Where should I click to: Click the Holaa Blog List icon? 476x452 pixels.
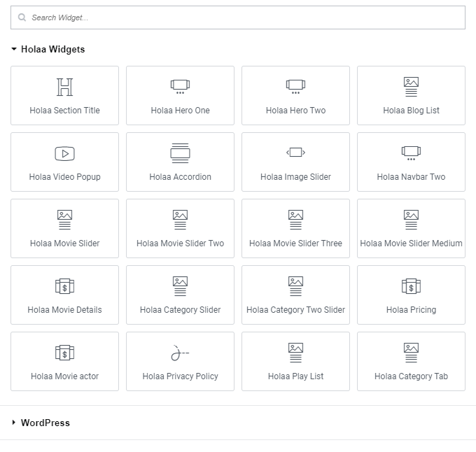click(411, 87)
